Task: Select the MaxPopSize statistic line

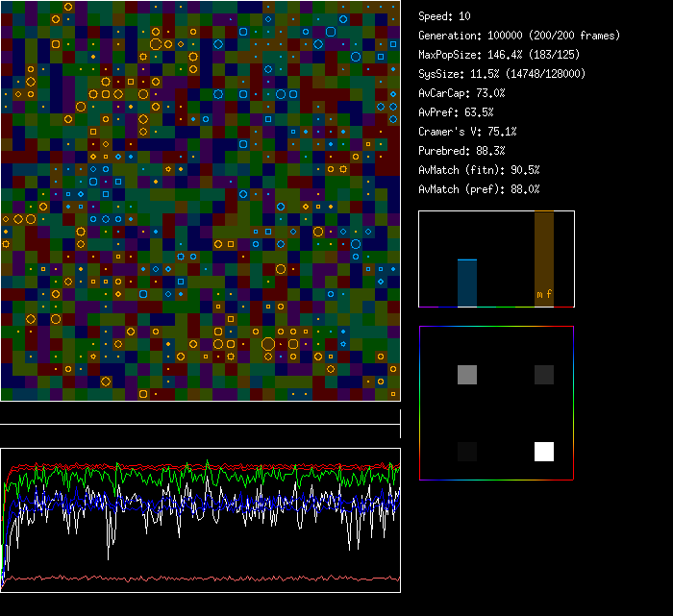Action: (499, 55)
